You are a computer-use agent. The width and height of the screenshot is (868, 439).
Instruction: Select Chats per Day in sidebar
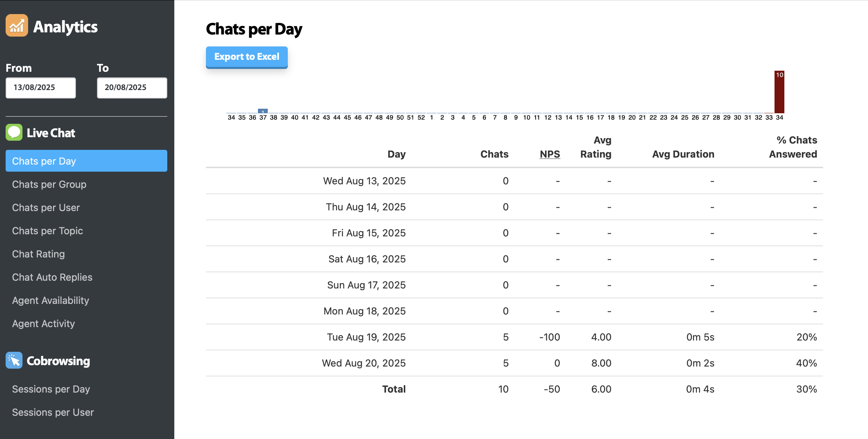(x=86, y=161)
